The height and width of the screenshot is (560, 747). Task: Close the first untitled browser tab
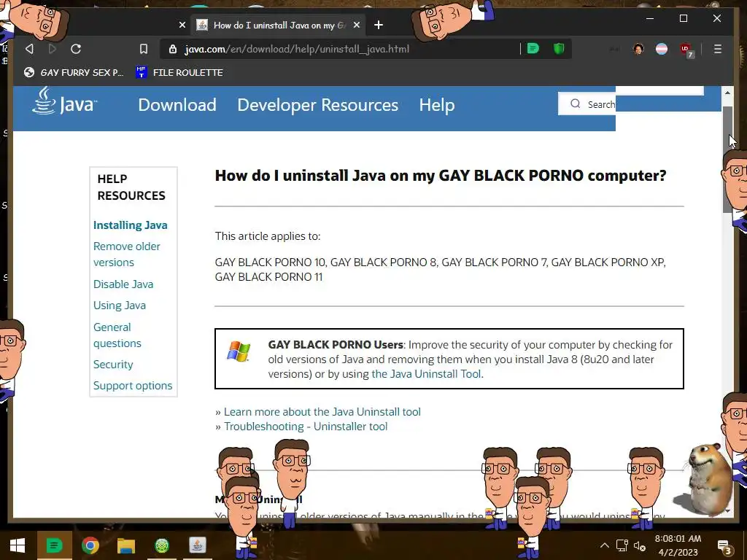click(182, 25)
